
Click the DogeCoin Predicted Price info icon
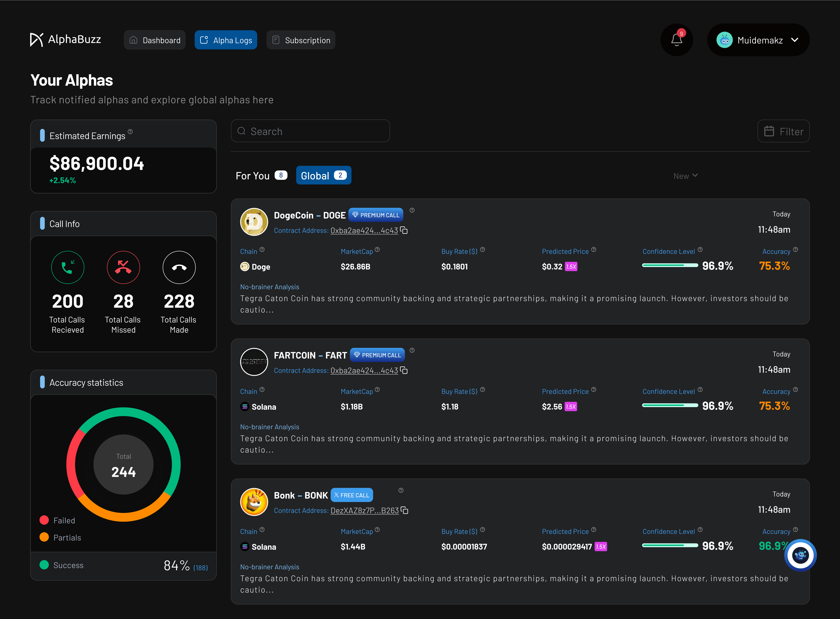594,249
